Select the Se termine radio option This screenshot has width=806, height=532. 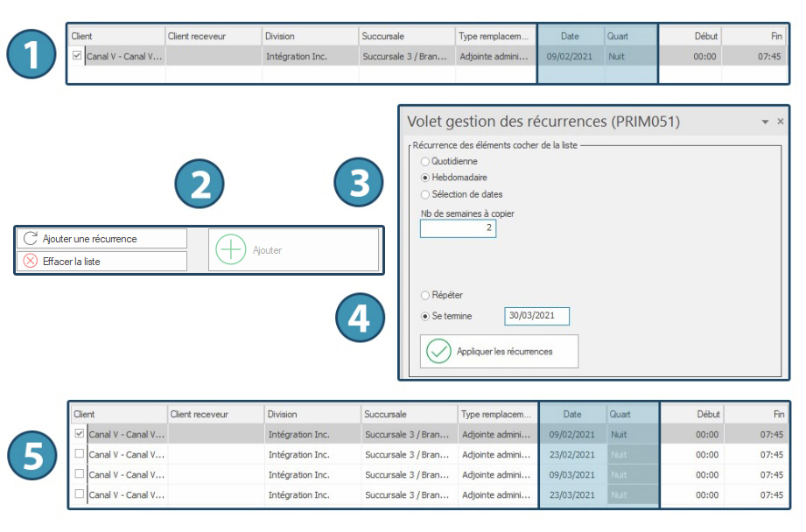coord(425,316)
